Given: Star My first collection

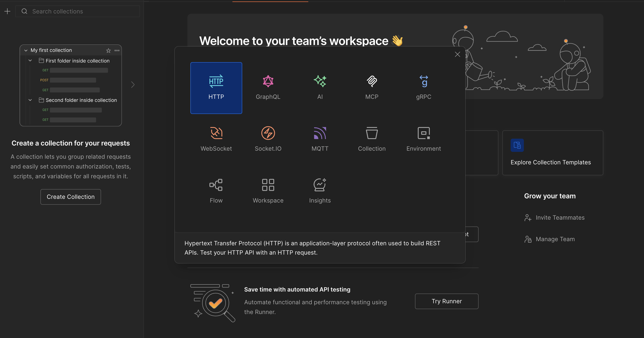Looking at the screenshot, I should 108,50.
